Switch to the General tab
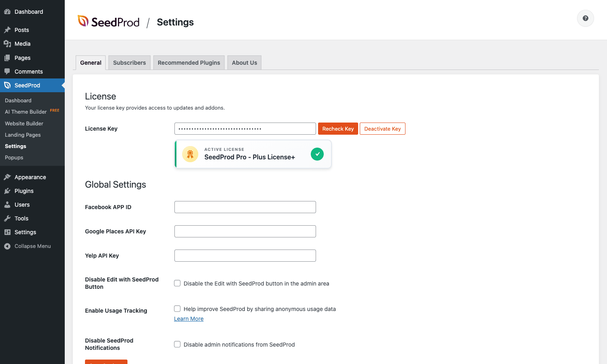The width and height of the screenshot is (607, 364). coord(91,63)
